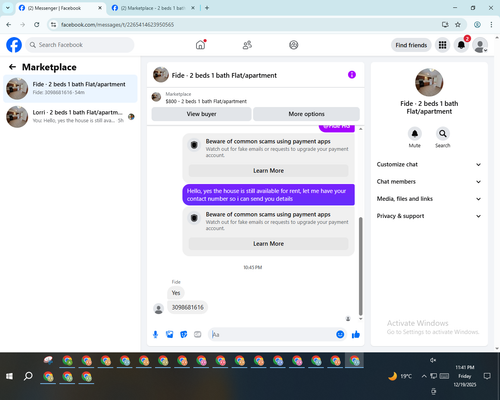Click the chat scroll-down arrow

pos(360,319)
